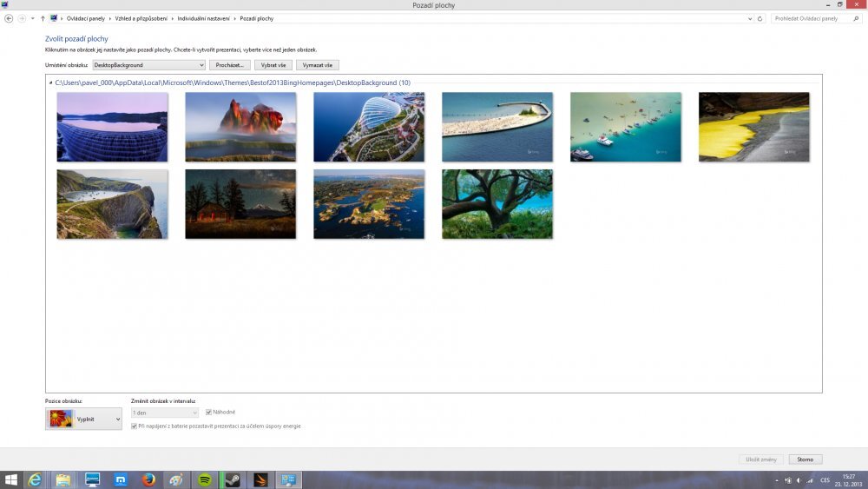The height and width of the screenshot is (489, 868).
Task: Refresh the address bar location
Action: (759, 18)
